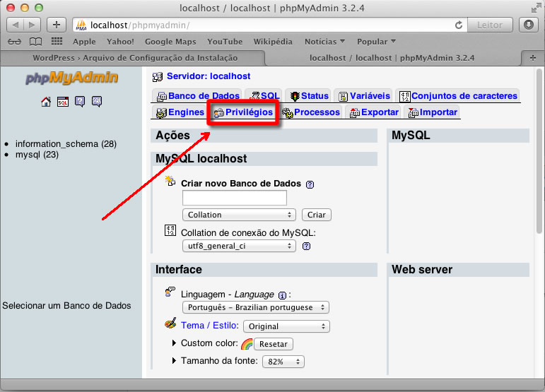The height and width of the screenshot is (392, 545).
Task: Open the Google Maps bookmark
Action: [x=170, y=42]
